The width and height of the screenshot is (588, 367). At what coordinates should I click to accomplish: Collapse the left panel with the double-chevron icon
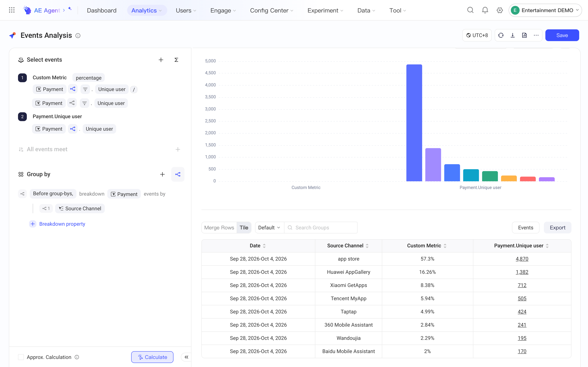click(x=186, y=357)
